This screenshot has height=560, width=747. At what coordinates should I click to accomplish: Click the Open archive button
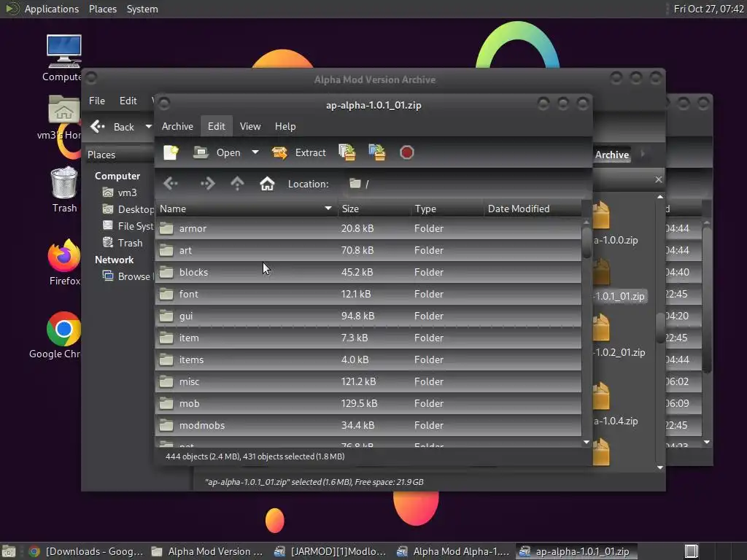click(x=217, y=152)
